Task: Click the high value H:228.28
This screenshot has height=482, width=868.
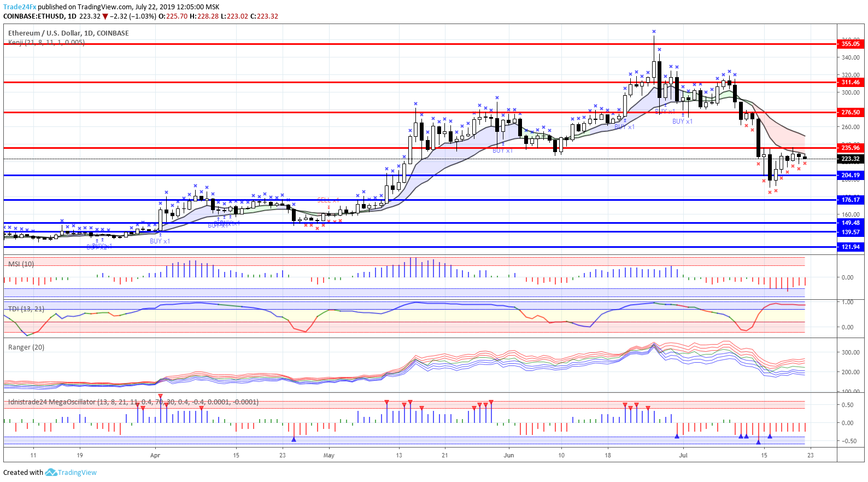Action: (x=204, y=16)
